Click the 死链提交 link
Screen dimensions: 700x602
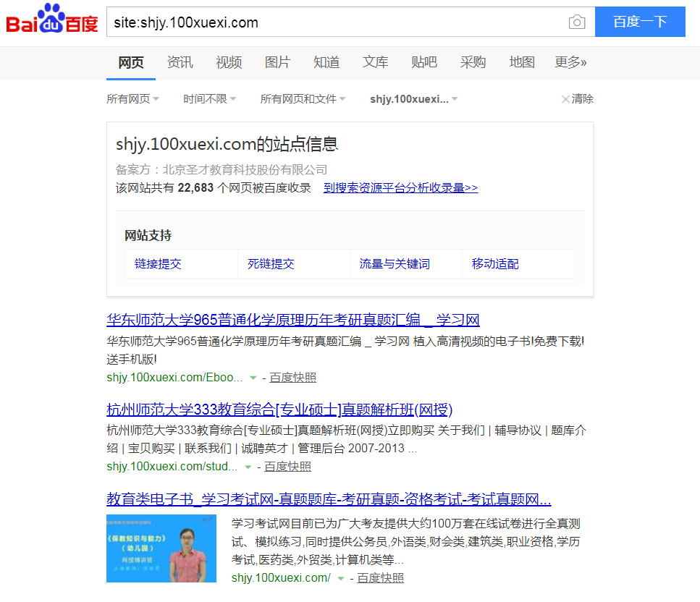tap(271, 264)
